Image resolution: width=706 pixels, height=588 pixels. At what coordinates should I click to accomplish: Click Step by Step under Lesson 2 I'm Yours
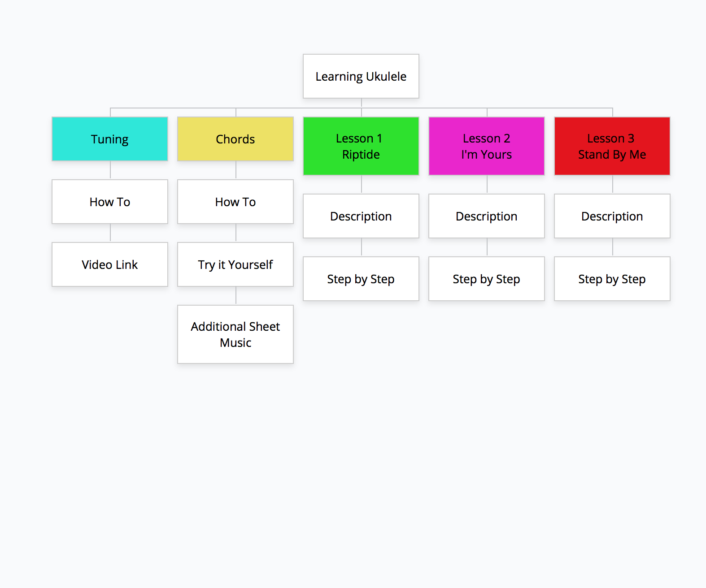coord(486,279)
